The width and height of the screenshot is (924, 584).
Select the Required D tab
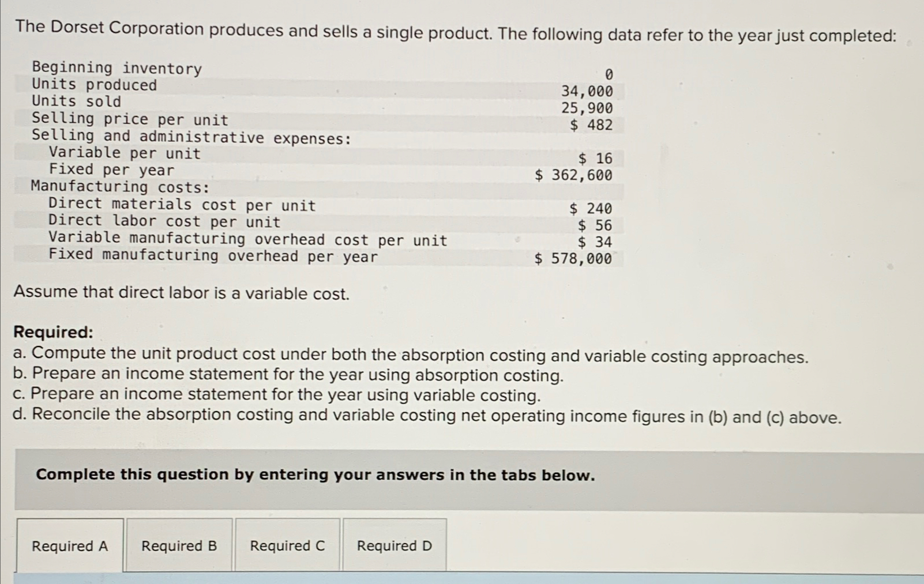394,545
